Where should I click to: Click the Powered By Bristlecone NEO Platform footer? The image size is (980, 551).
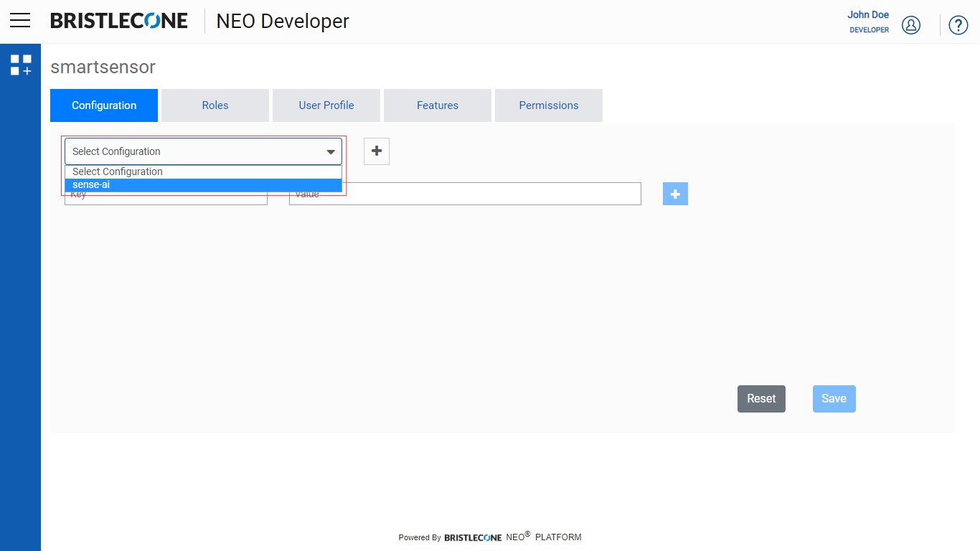tap(490, 537)
